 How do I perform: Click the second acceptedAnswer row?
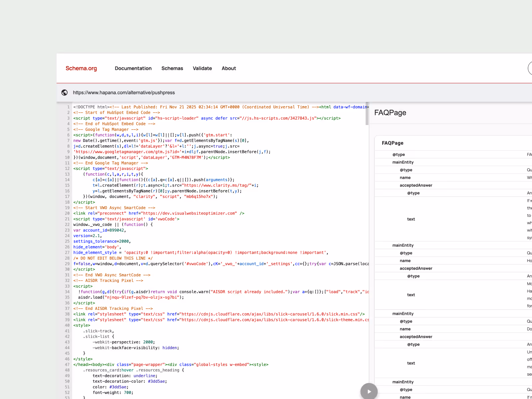(454, 268)
